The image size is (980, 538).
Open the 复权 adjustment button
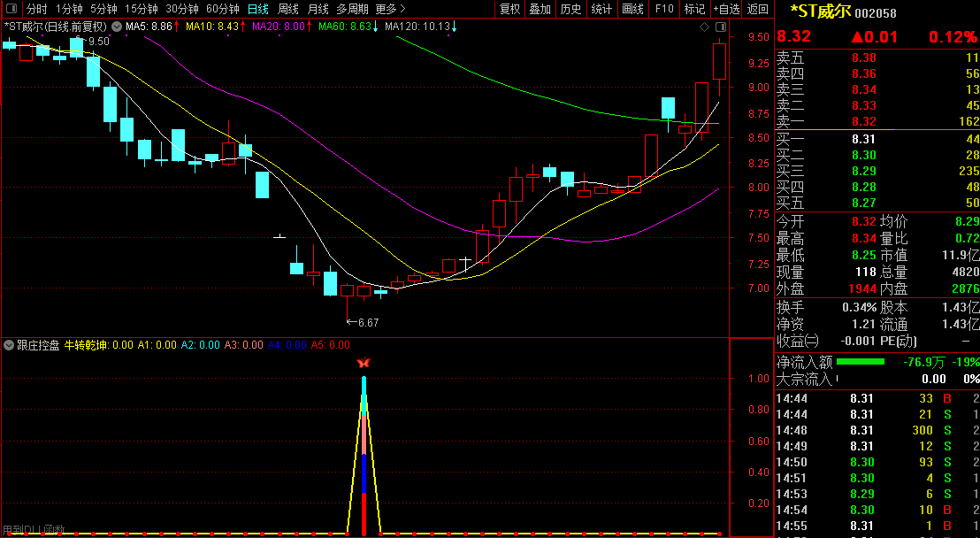point(510,9)
